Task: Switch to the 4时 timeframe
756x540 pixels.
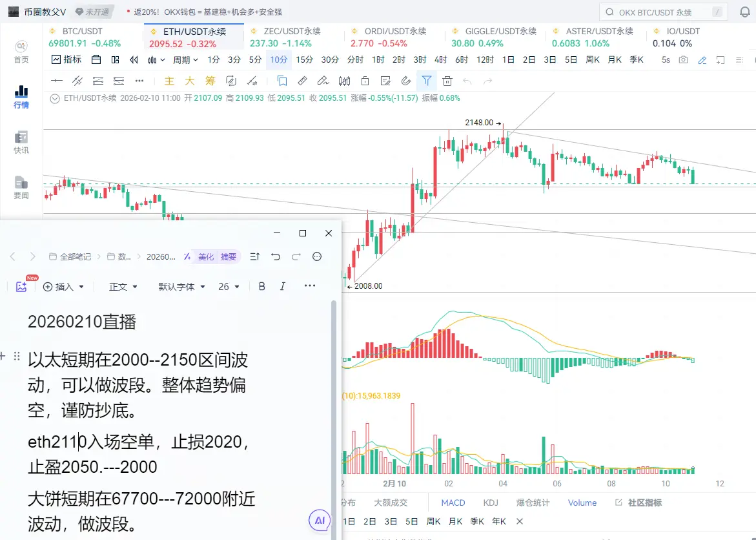Action: pos(441,60)
